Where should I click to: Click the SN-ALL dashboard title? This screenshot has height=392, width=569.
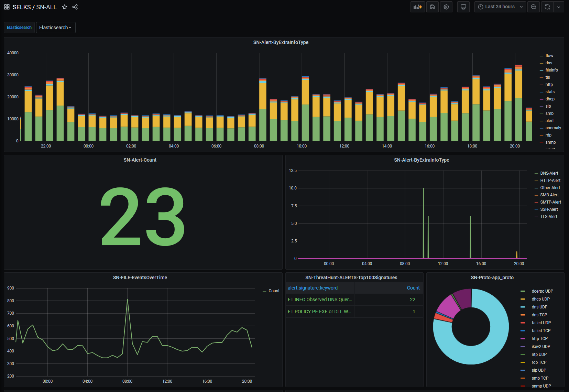pyautogui.click(x=46, y=7)
